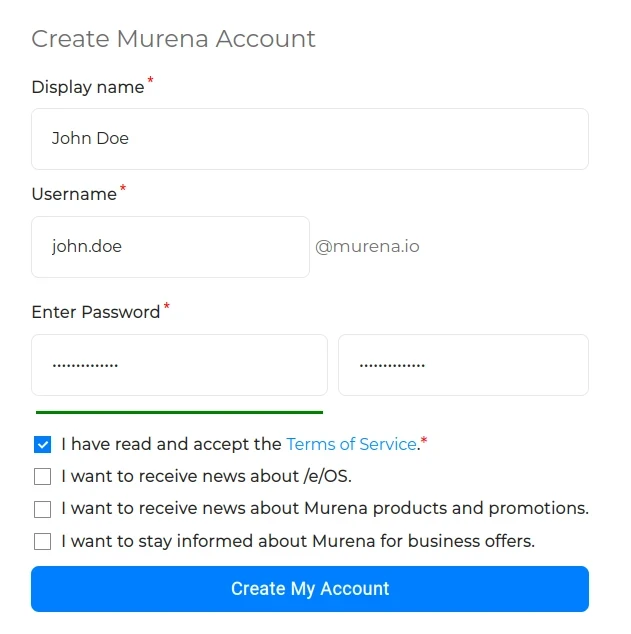The image size is (631, 634).
Task: Click the label text about business offers
Action: coord(298,541)
